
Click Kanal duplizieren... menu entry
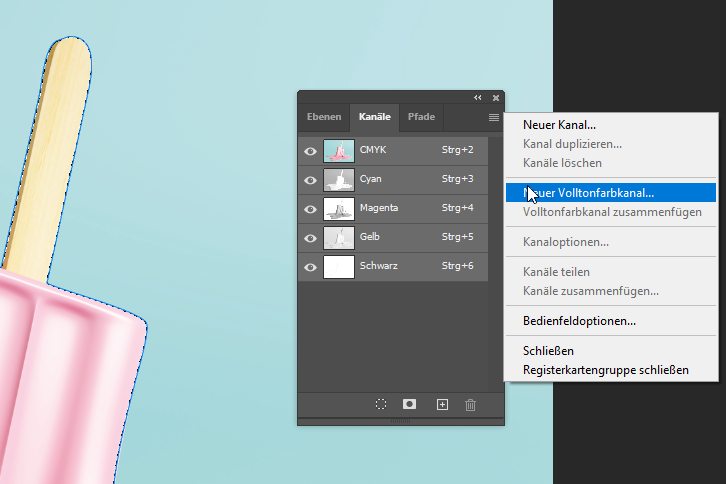click(x=572, y=144)
